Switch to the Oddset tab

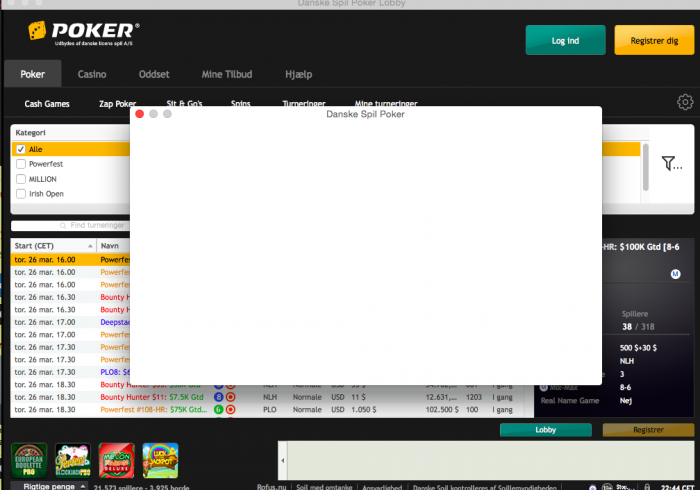tap(154, 74)
